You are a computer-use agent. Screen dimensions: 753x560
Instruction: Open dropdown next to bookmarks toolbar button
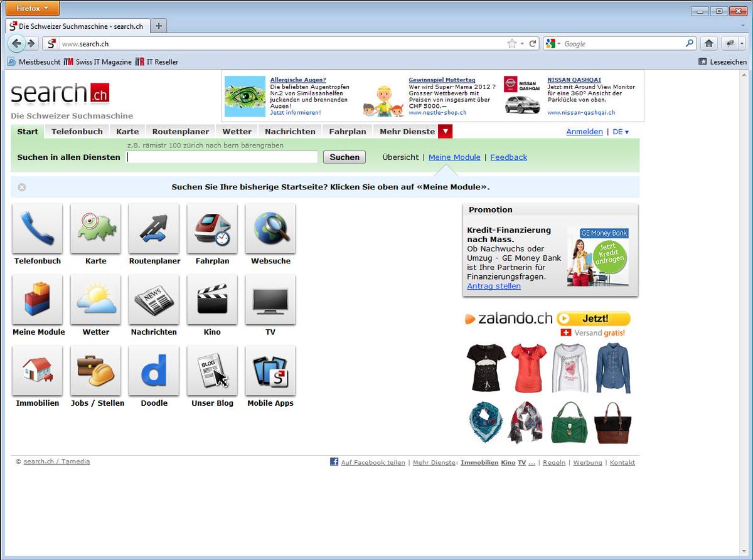pyautogui.click(x=742, y=43)
